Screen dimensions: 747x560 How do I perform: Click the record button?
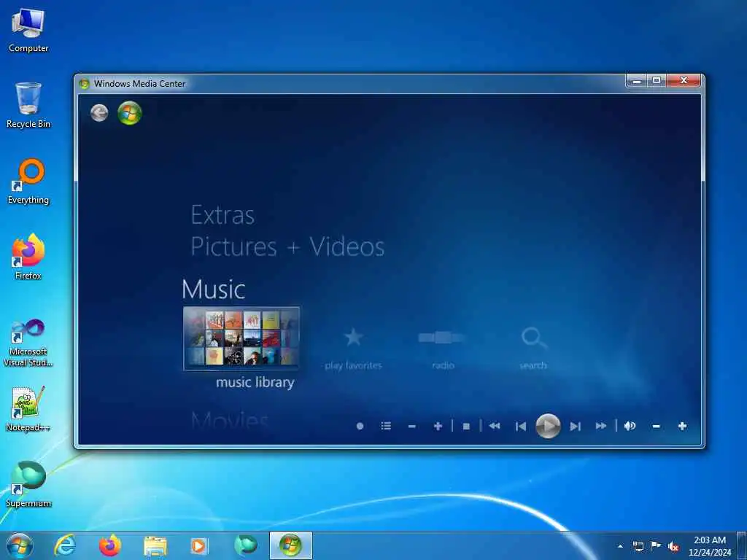click(x=360, y=426)
